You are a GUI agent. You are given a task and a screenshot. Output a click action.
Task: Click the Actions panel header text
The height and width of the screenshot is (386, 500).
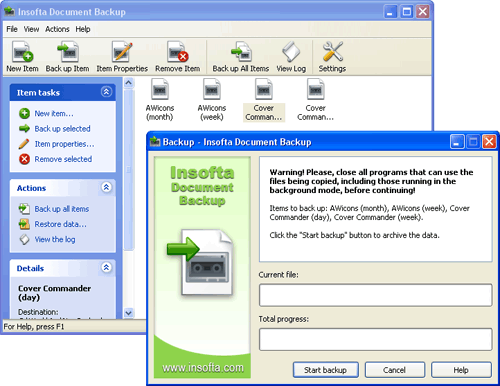point(31,188)
